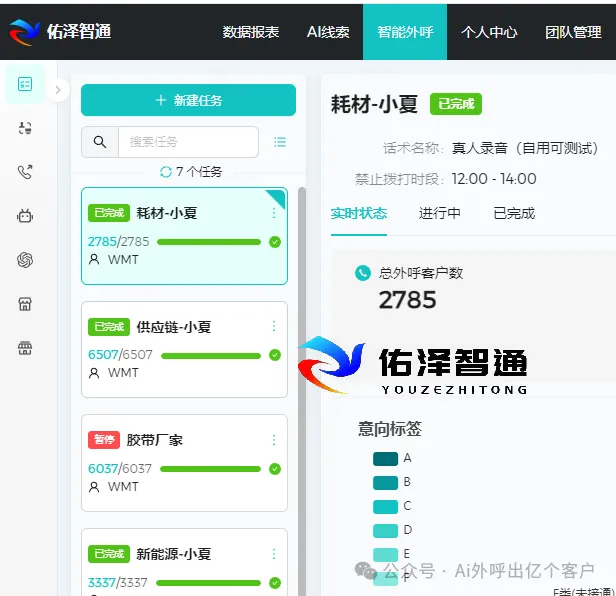The height and width of the screenshot is (596, 616).
Task: Switch to the 已完成 tab
Action: click(x=514, y=213)
